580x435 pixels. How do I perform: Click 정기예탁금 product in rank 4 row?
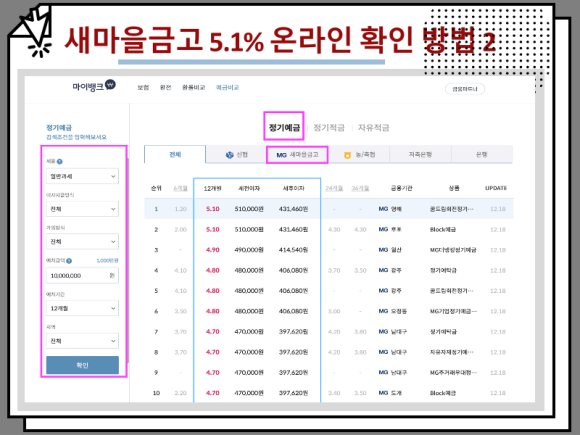443,270
